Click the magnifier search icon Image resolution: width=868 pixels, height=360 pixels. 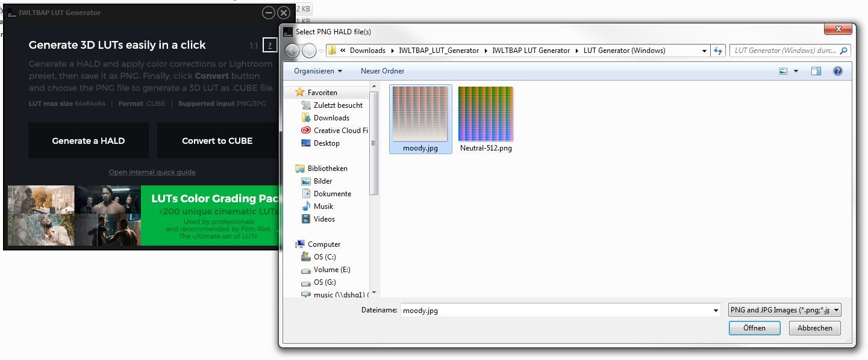click(843, 51)
